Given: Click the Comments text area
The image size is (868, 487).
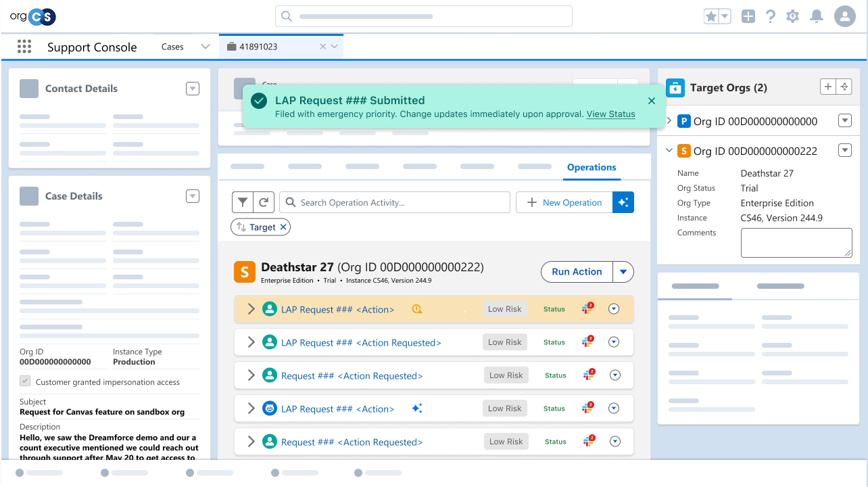Looking at the screenshot, I should (796, 242).
